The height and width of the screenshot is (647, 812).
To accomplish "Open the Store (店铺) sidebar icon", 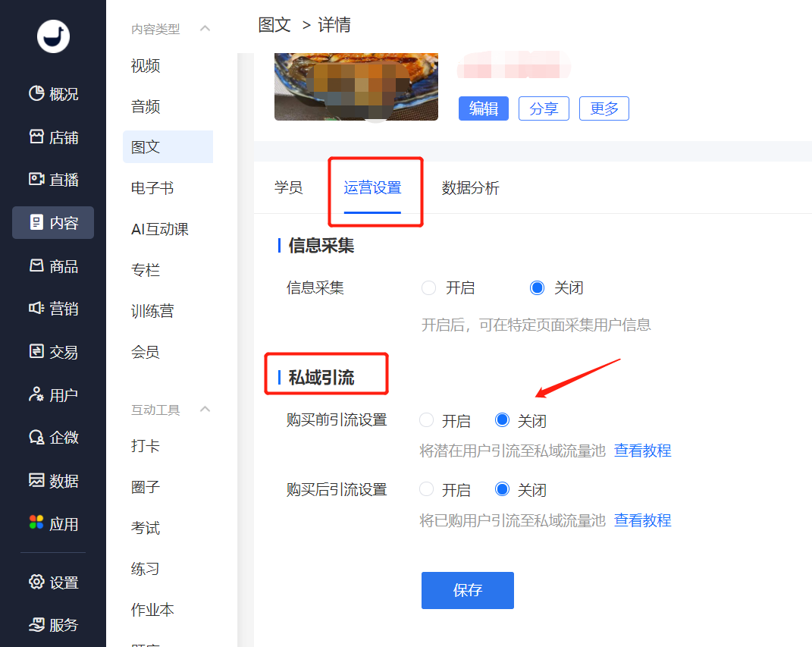I will pos(36,137).
